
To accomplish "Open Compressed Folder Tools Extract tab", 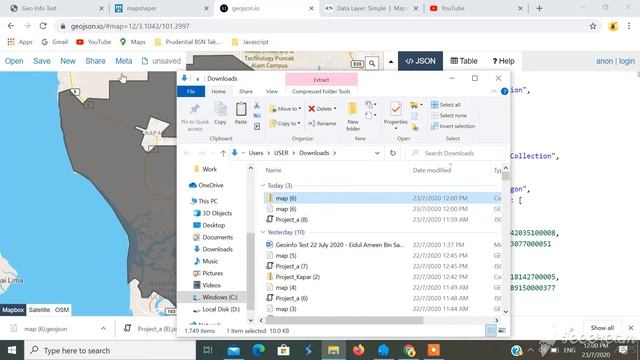I will click(321, 80).
